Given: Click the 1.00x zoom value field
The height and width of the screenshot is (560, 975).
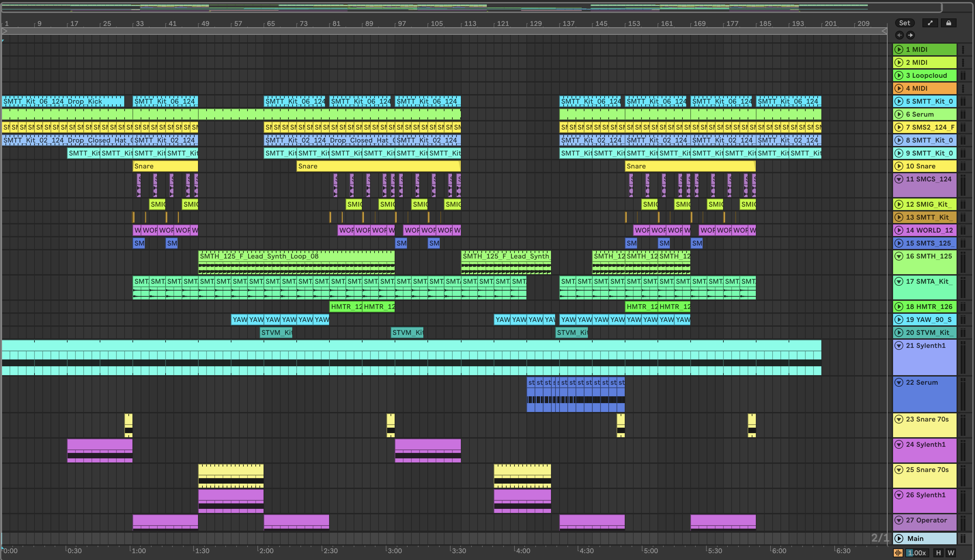Looking at the screenshot, I should click(917, 553).
